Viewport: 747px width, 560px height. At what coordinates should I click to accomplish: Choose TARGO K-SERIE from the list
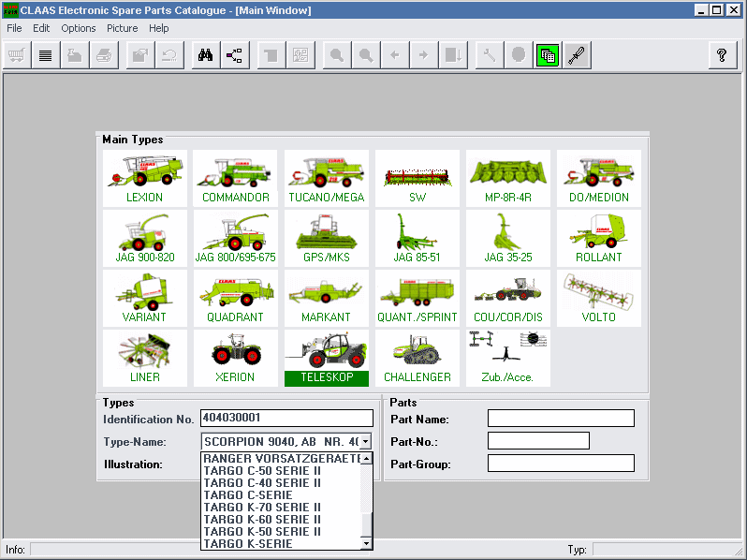[x=282, y=544]
